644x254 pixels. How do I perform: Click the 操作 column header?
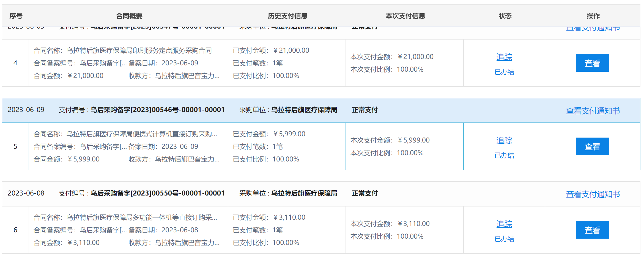pyautogui.click(x=593, y=16)
